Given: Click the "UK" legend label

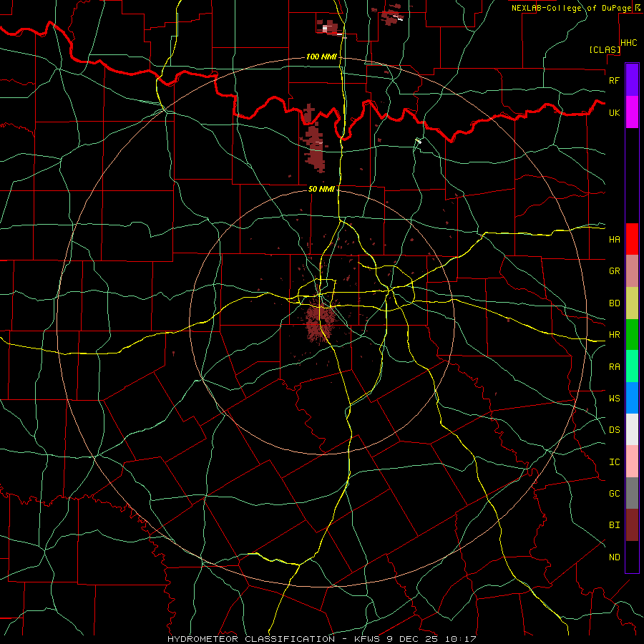Looking at the screenshot, I should tap(614, 113).
